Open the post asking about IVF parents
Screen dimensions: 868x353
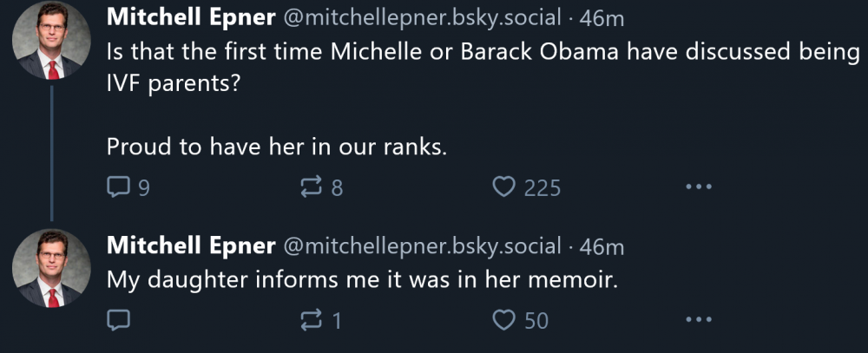tap(477, 50)
